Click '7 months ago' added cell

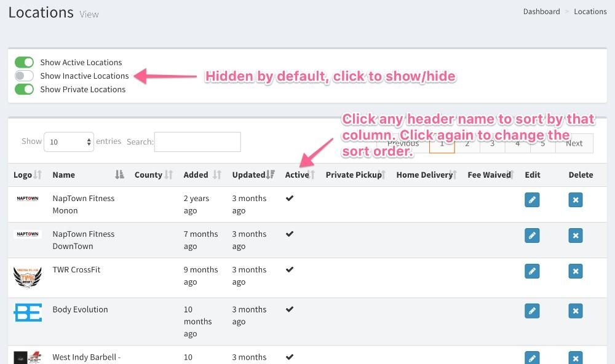(x=201, y=240)
